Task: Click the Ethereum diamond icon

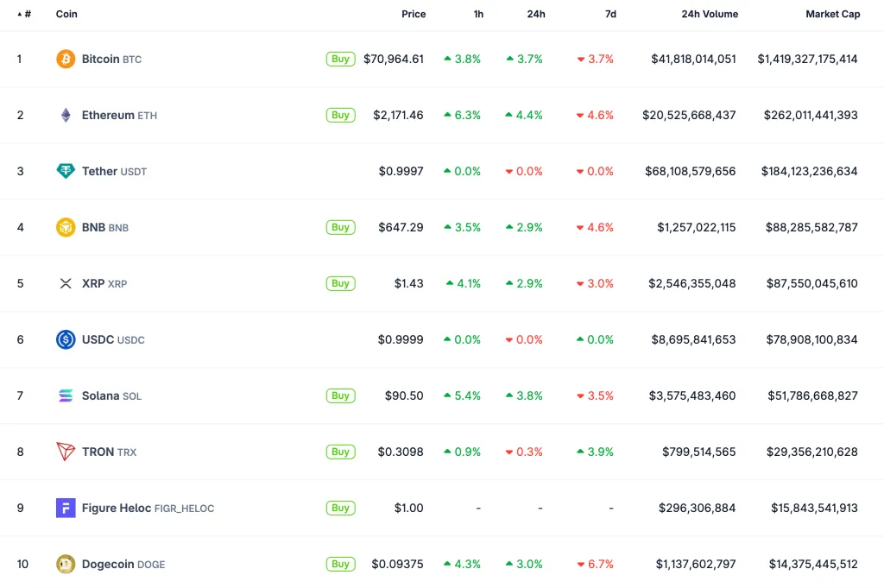Action: (x=66, y=115)
